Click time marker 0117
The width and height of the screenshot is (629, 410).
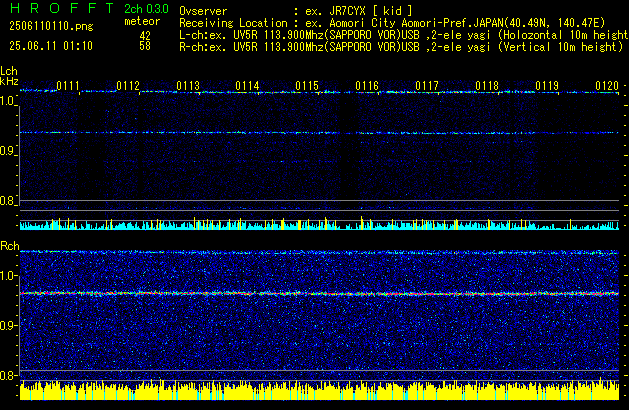point(427,86)
